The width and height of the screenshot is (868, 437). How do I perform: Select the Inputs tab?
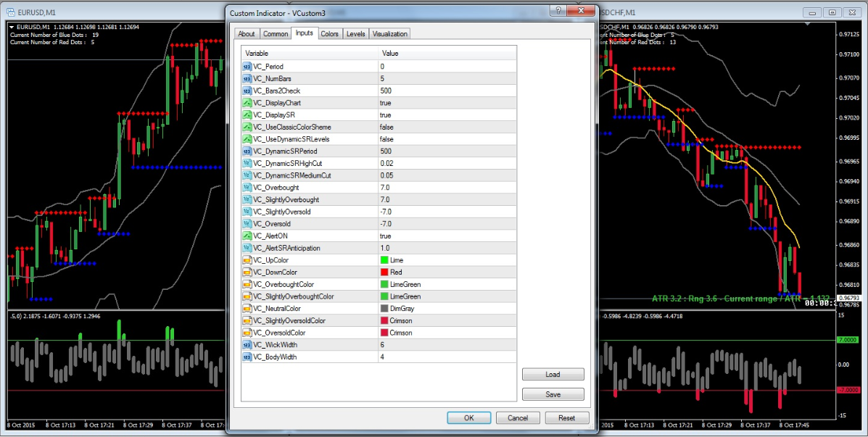305,33
